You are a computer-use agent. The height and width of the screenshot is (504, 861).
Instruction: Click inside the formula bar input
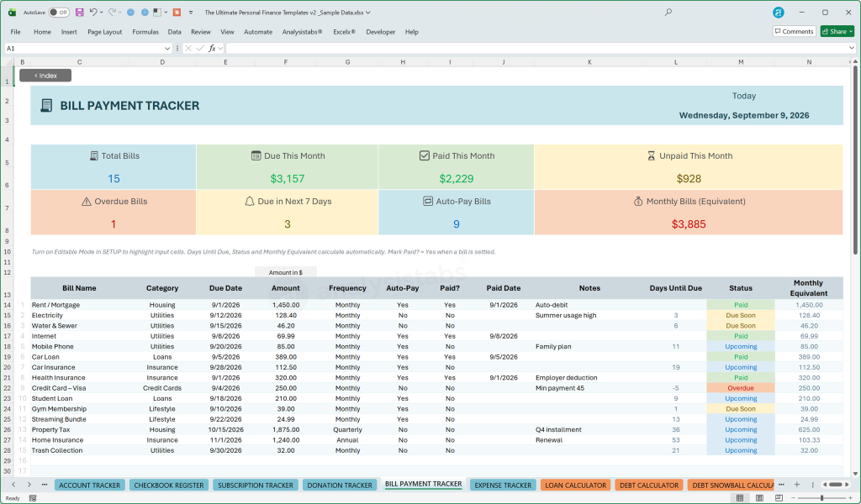click(537, 48)
